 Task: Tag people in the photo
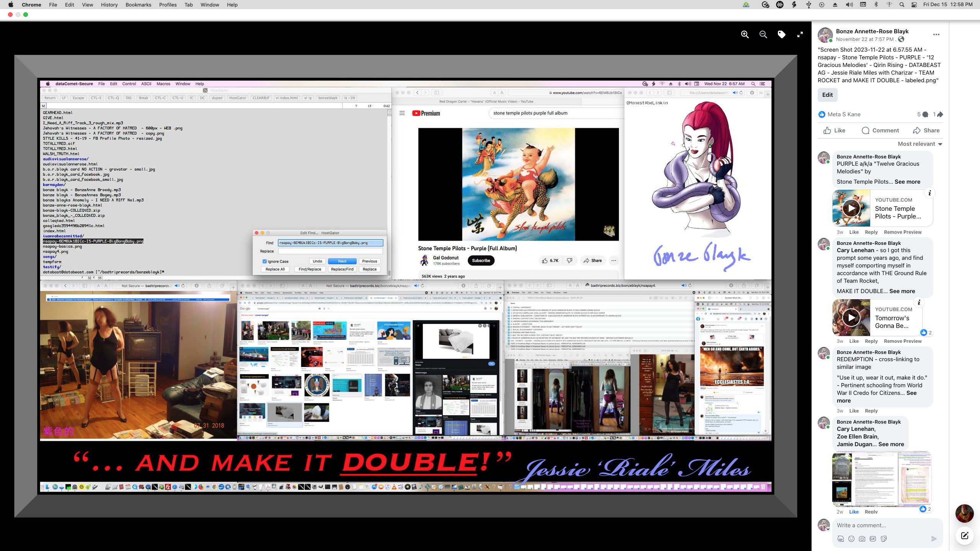click(781, 34)
